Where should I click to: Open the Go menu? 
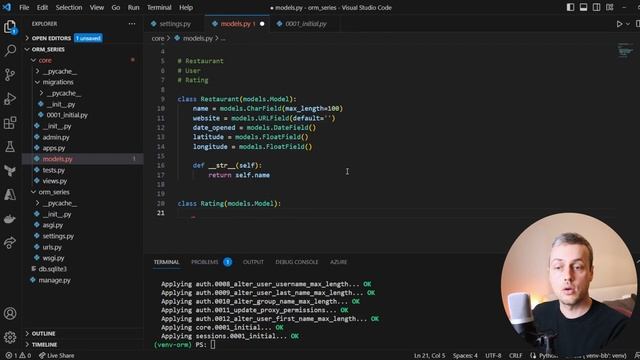(x=116, y=7)
